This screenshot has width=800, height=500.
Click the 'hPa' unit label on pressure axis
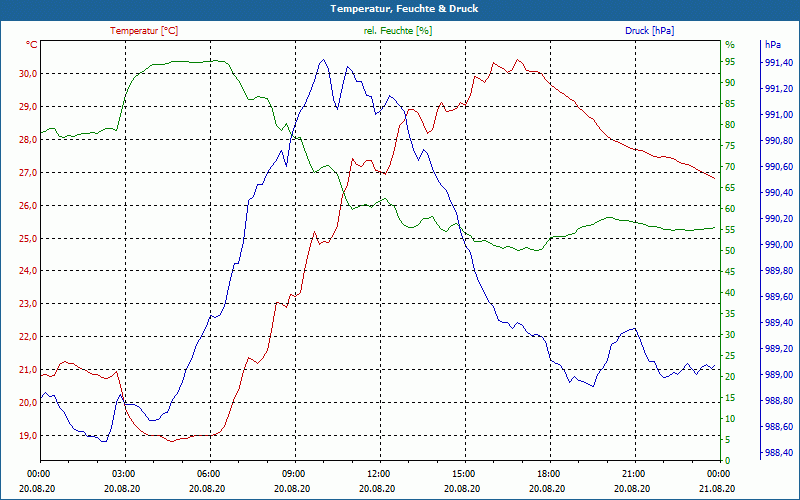773,45
